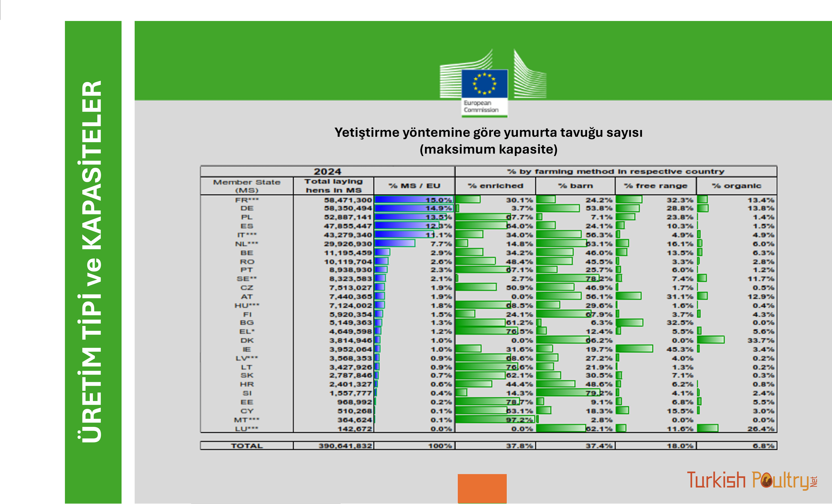Image resolution: width=832 pixels, height=504 pixels.
Task: Click the '% organic' column header
Action: click(x=736, y=186)
